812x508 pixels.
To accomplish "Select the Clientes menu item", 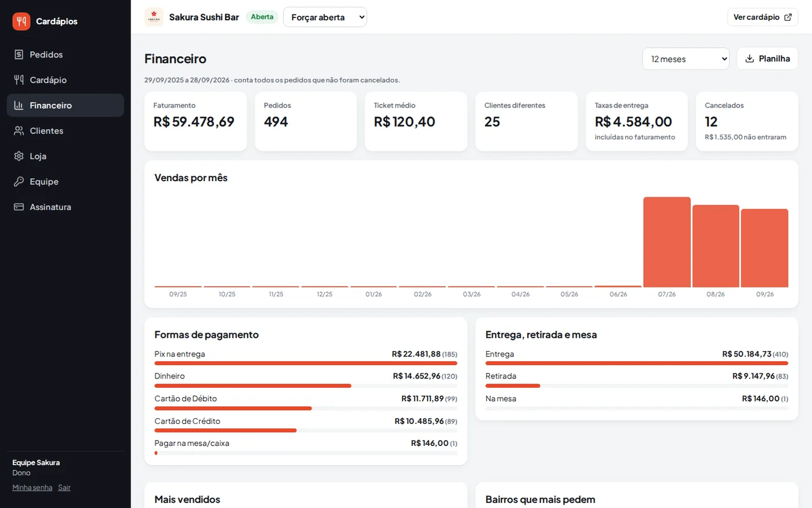I will click(x=65, y=131).
